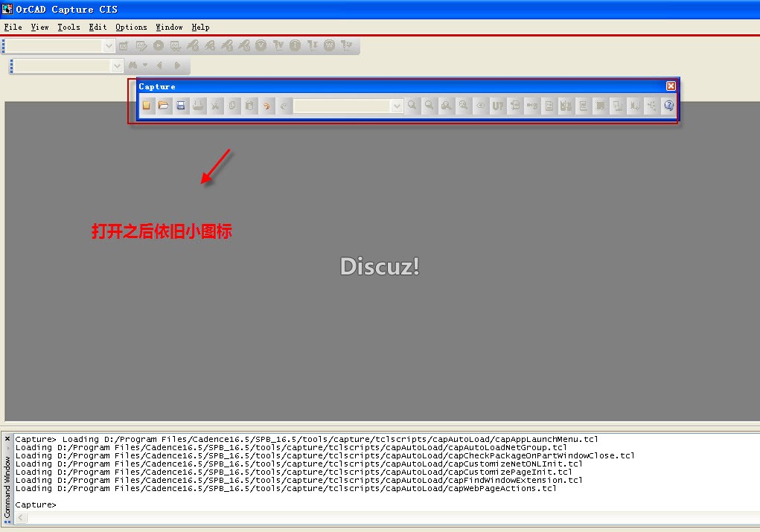Click the View Simulation Results icon
760x532 pixels.
click(176, 45)
